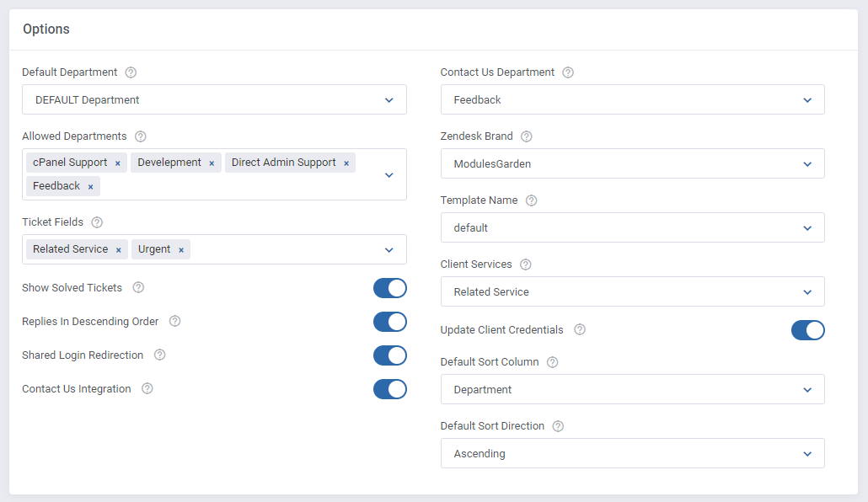Show help for Replies In Descending Order
The width and height of the screenshot is (868, 502).
tap(175, 321)
